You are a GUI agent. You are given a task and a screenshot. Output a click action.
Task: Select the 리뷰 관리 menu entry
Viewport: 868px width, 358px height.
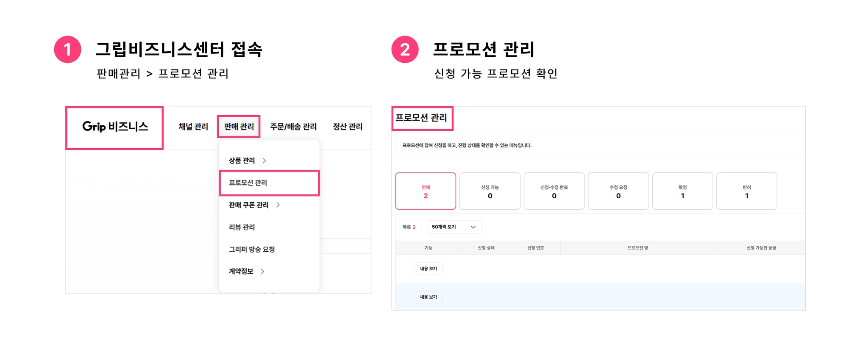coord(242,227)
